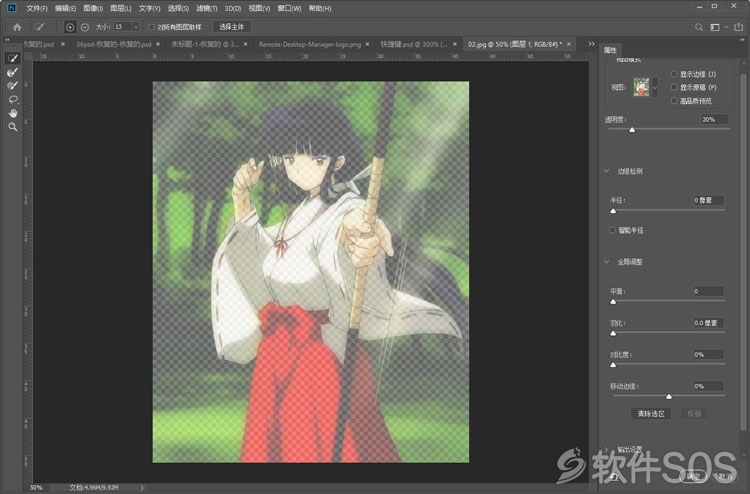Collapse the properties panel double-arrow icon
The image size is (750, 494).
click(742, 40)
